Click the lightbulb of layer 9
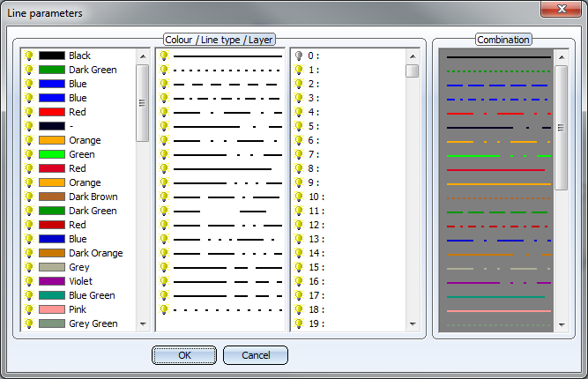Image resolution: width=588 pixels, height=379 pixels. 299,182
